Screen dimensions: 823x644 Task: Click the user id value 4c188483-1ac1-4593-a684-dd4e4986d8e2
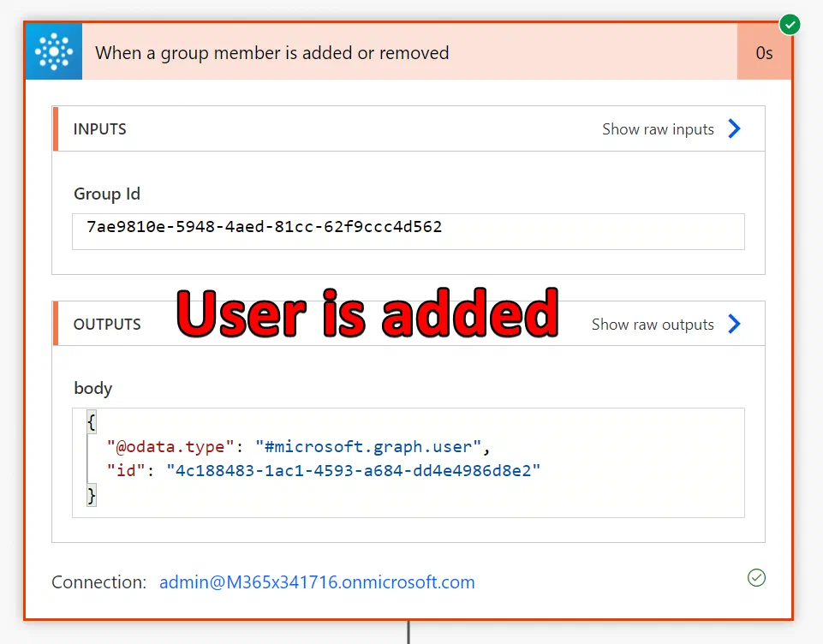click(353, 470)
